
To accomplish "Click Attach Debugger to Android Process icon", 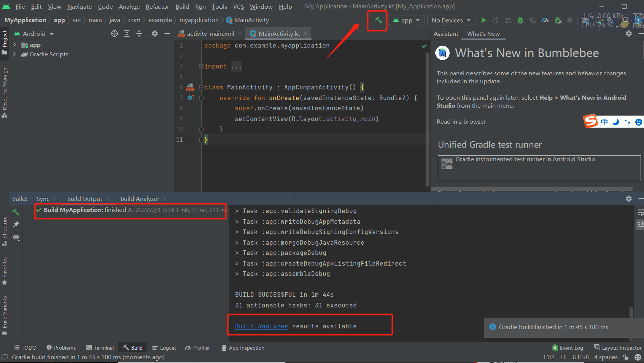I will (558, 20).
